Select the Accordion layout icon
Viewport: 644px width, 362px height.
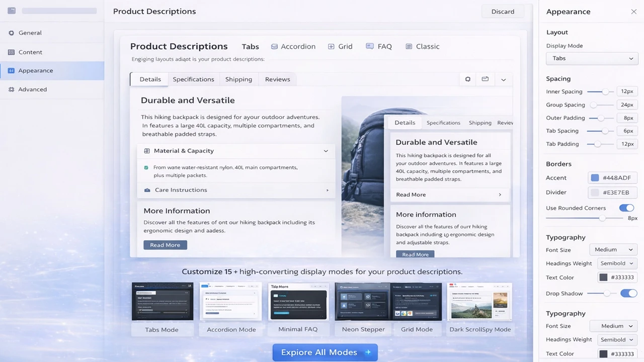pyautogui.click(x=274, y=47)
